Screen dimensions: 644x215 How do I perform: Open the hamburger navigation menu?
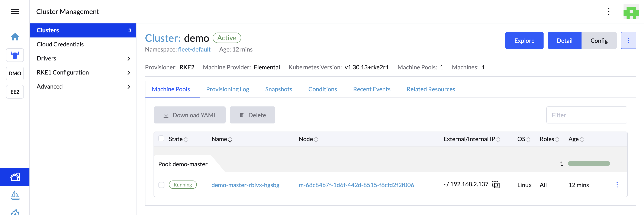15,11
